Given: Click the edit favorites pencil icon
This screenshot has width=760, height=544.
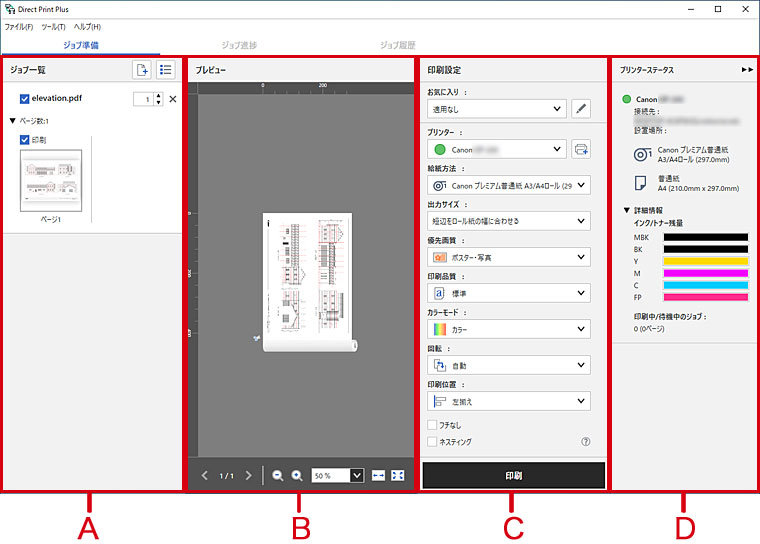Looking at the screenshot, I should click(581, 109).
